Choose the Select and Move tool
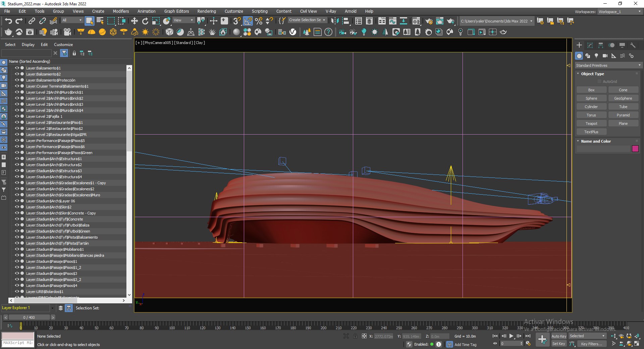This screenshot has height=349, width=644. point(134,21)
